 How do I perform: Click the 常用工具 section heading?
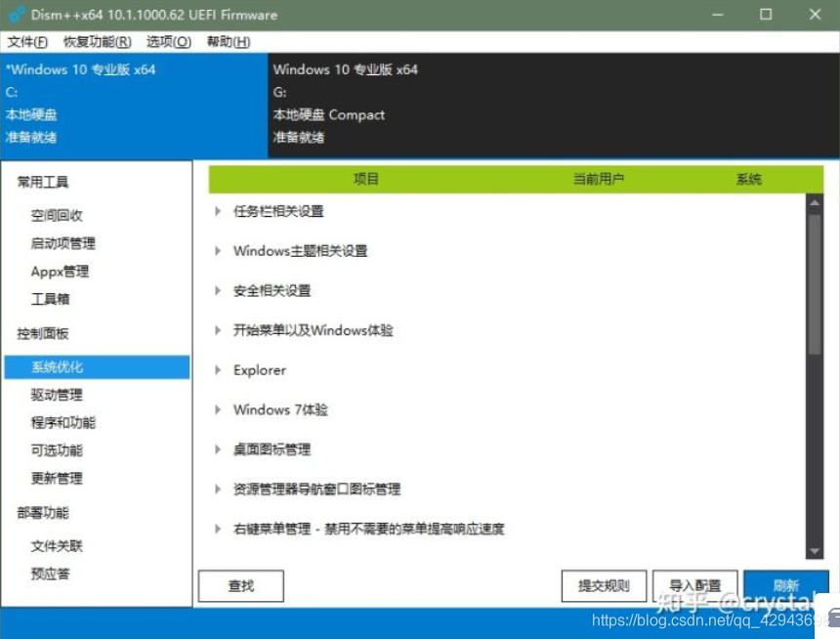(x=43, y=183)
